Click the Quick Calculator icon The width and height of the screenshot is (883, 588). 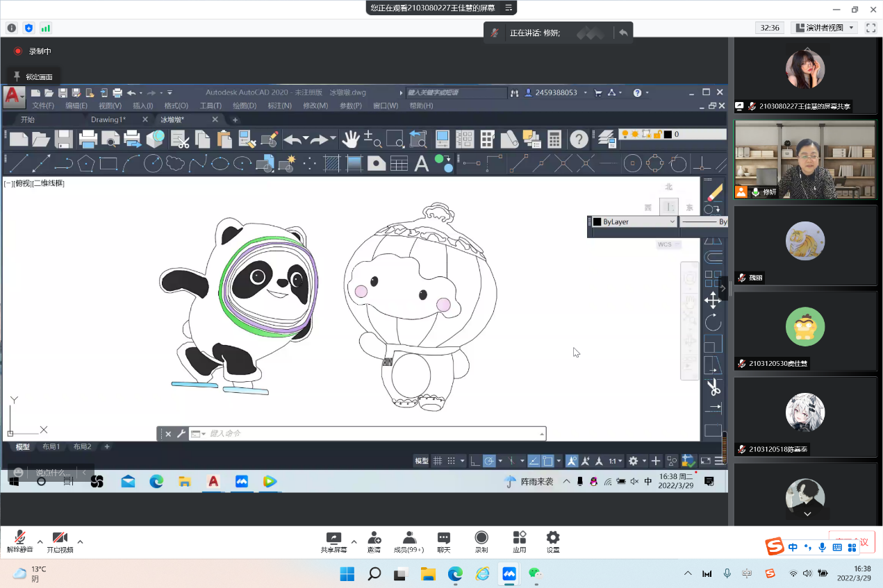pyautogui.click(x=554, y=140)
